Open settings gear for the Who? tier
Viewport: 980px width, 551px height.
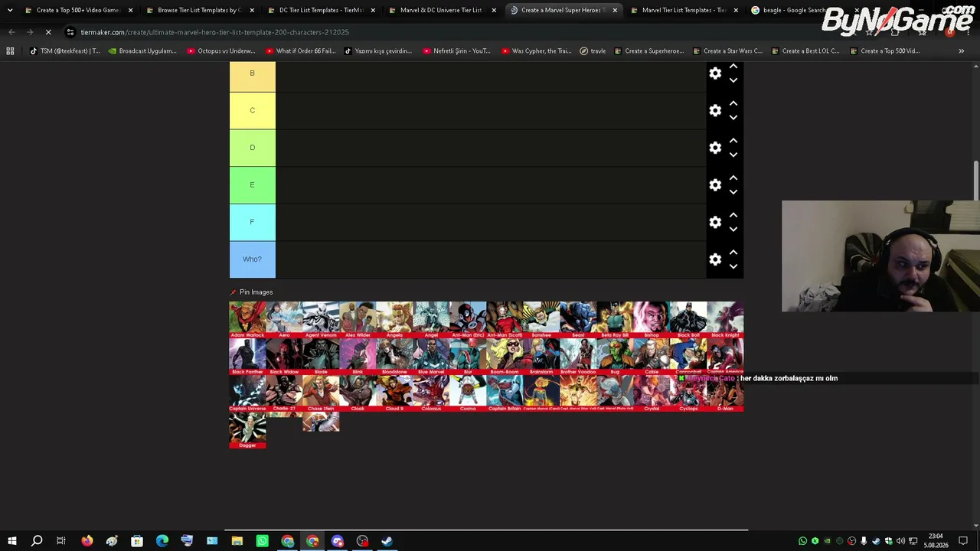(715, 259)
